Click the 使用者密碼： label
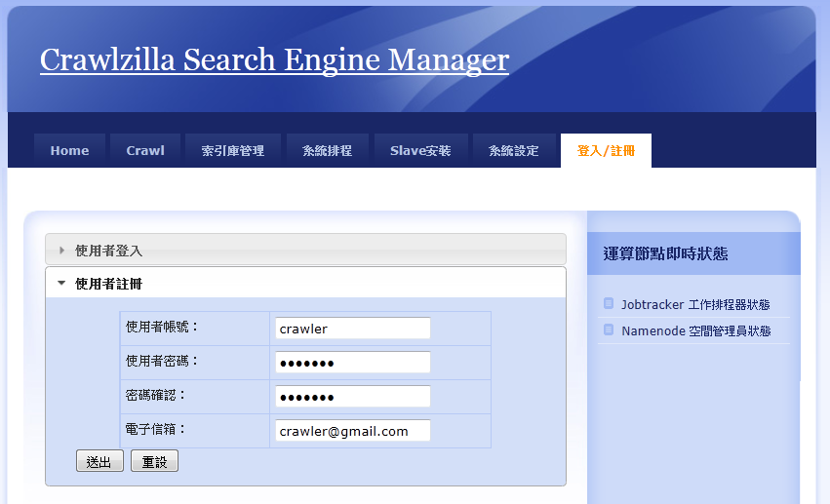The width and height of the screenshot is (830, 504). [x=162, y=361]
